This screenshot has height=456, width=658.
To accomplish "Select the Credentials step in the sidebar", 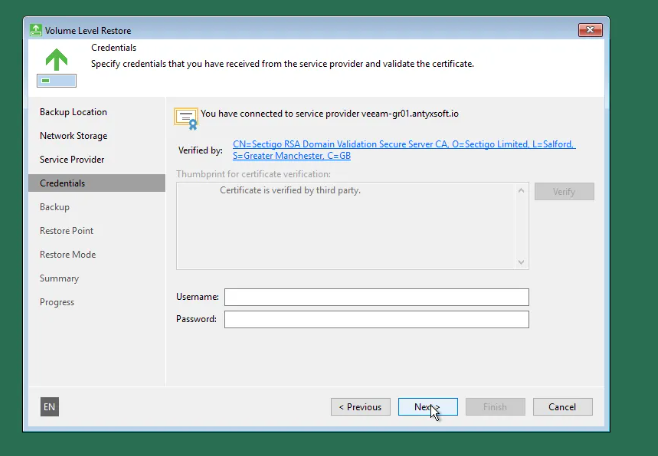I will click(62, 184).
